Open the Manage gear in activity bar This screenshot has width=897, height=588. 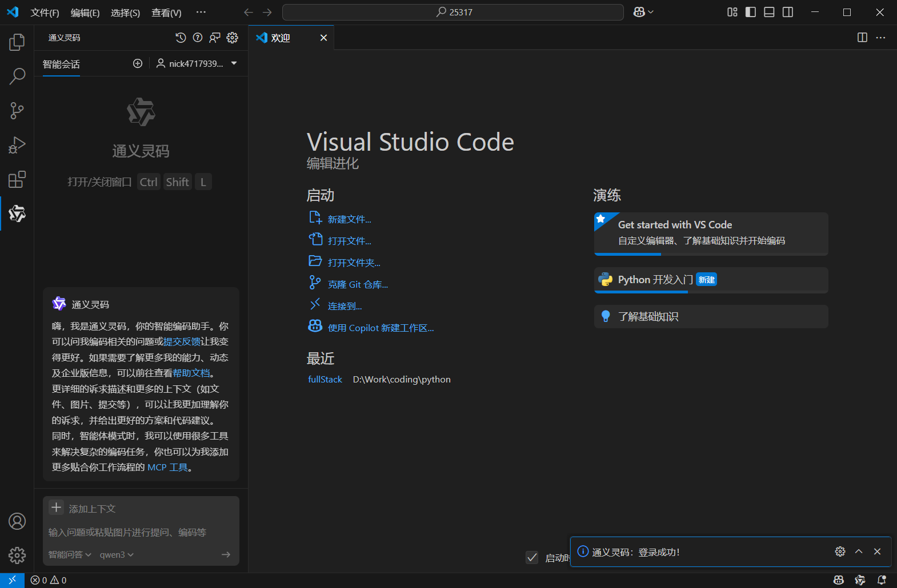pos(17,555)
